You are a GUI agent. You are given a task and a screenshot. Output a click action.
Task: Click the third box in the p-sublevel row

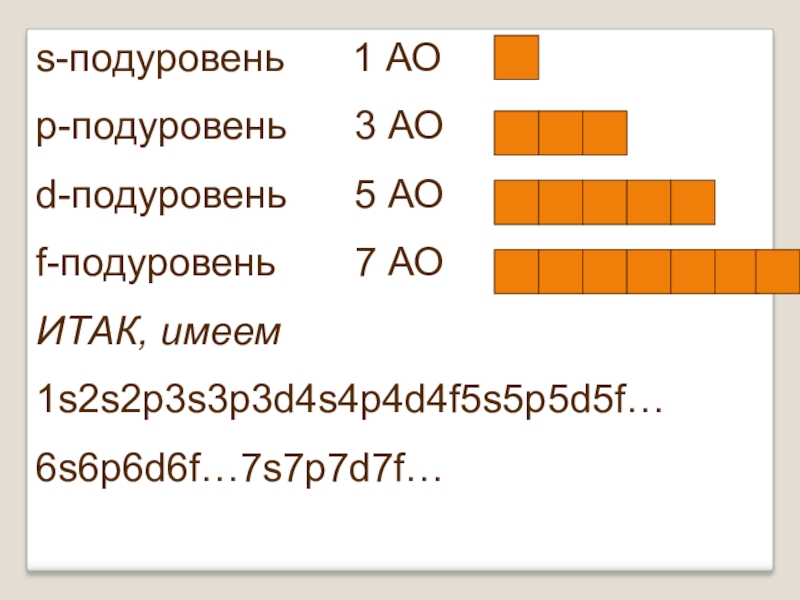click(x=604, y=133)
